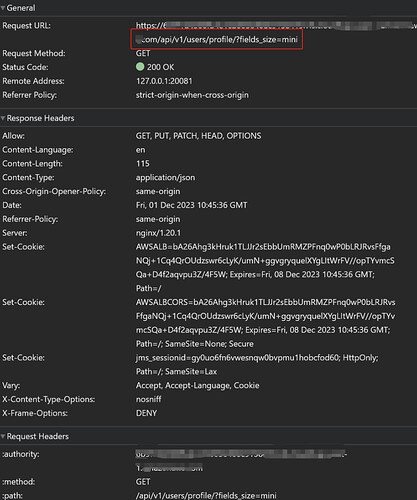
Task: Click the Request Method GET value
Action: [x=143, y=53]
